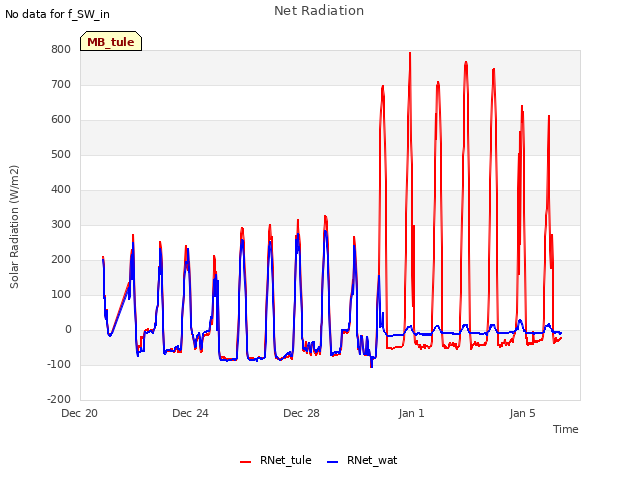Image resolution: width=640 pixels, height=480 pixels.
Task: Click the 700 y-axis tick label
Action: click(x=61, y=84)
